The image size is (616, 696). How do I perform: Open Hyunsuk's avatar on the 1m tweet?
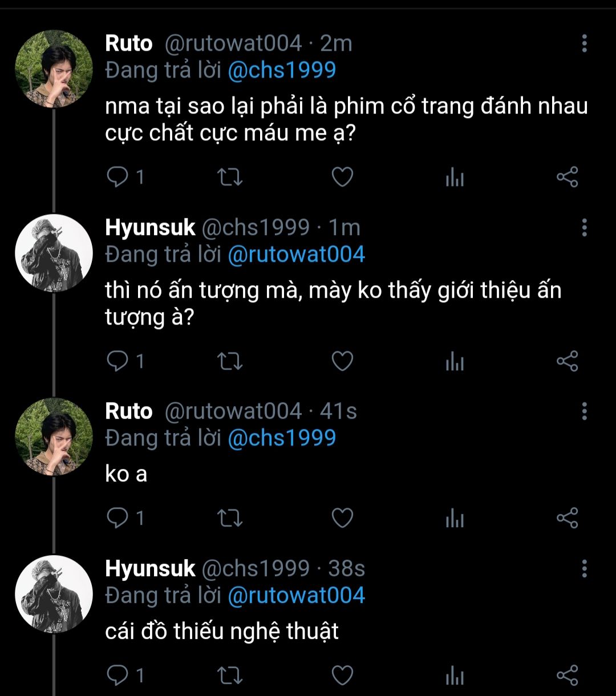(x=54, y=253)
